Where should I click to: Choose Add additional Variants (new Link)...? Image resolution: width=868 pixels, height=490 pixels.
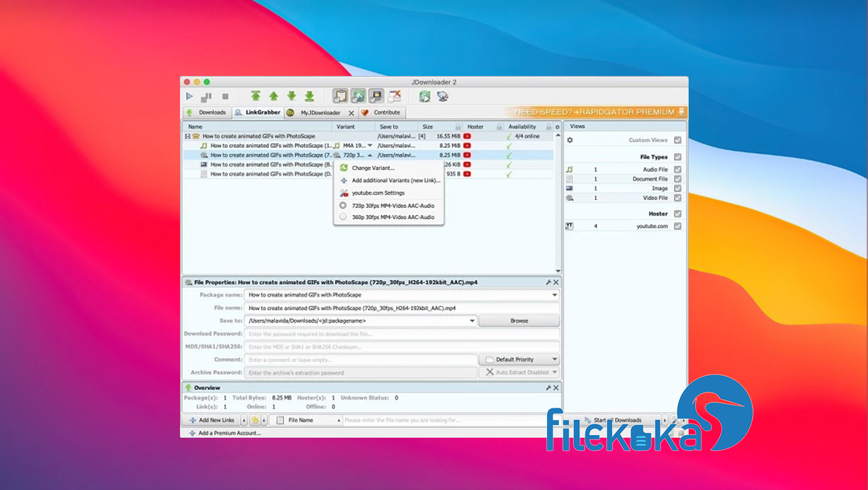tap(389, 181)
